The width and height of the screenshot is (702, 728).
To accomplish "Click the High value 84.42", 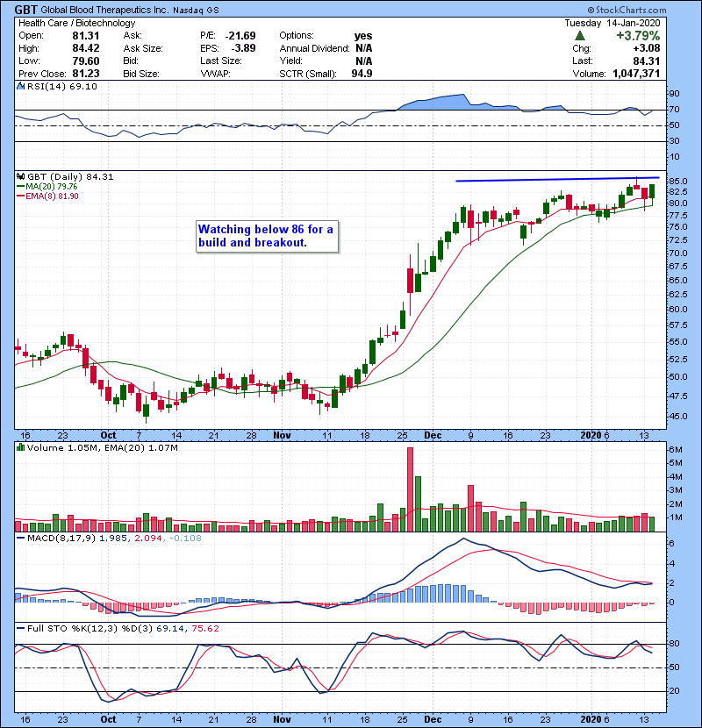I will point(86,48).
